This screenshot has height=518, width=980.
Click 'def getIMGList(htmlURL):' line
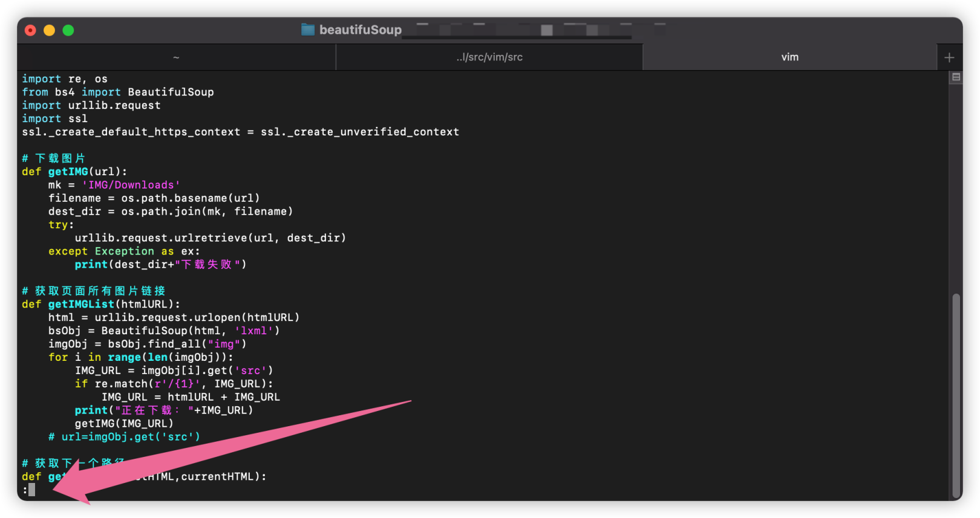pos(101,304)
